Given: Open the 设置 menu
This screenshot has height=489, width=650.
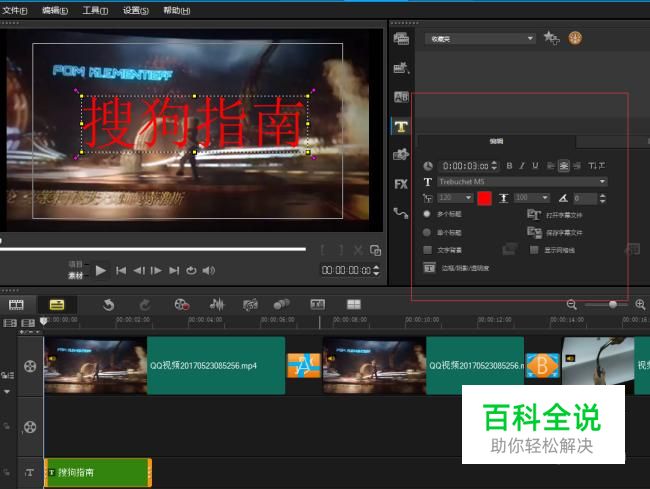Looking at the screenshot, I should tap(135, 10).
